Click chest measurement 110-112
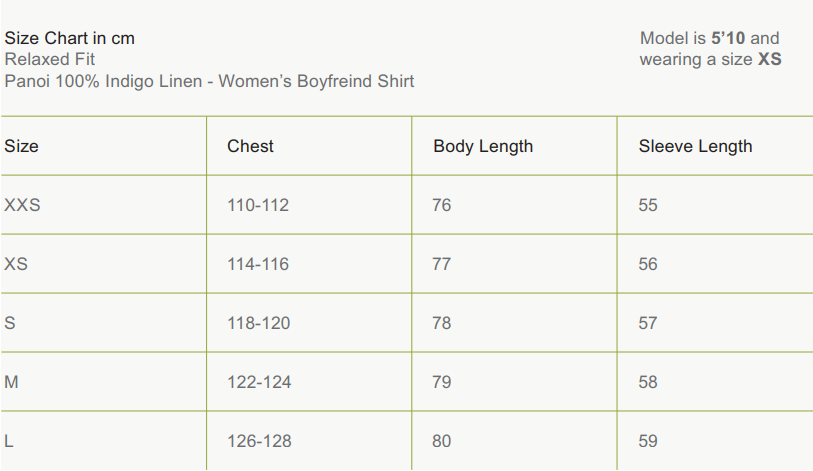Viewport: 813px width, 471px height. pos(258,205)
